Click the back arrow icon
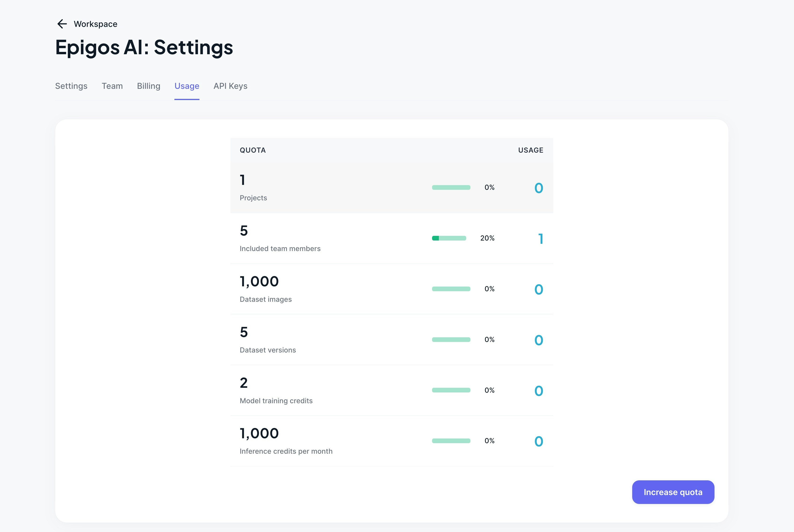 [62, 24]
